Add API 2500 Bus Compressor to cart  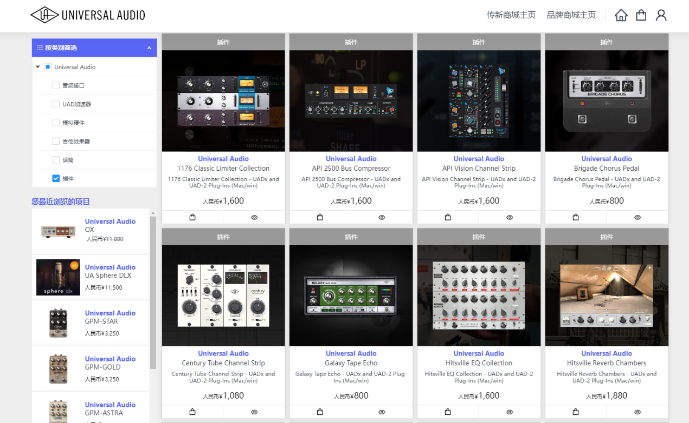[x=320, y=217]
